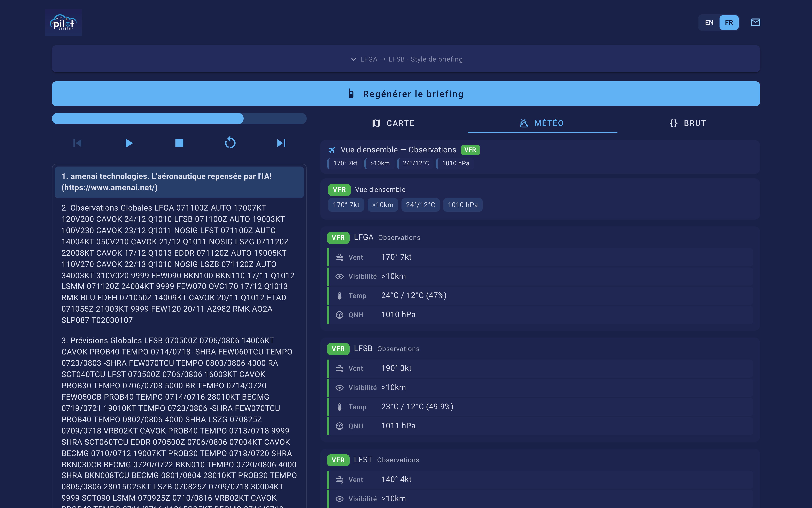
Task: Select briefing item 1 amenai technologies
Action: click(179, 182)
